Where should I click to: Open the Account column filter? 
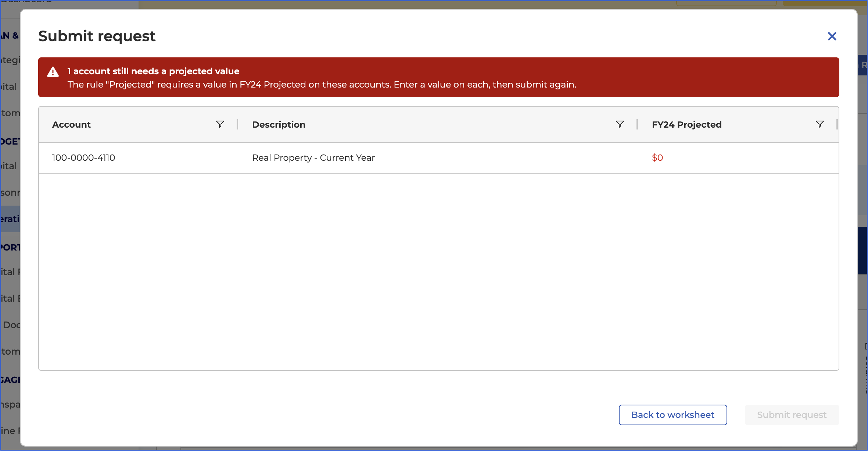[x=220, y=124]
